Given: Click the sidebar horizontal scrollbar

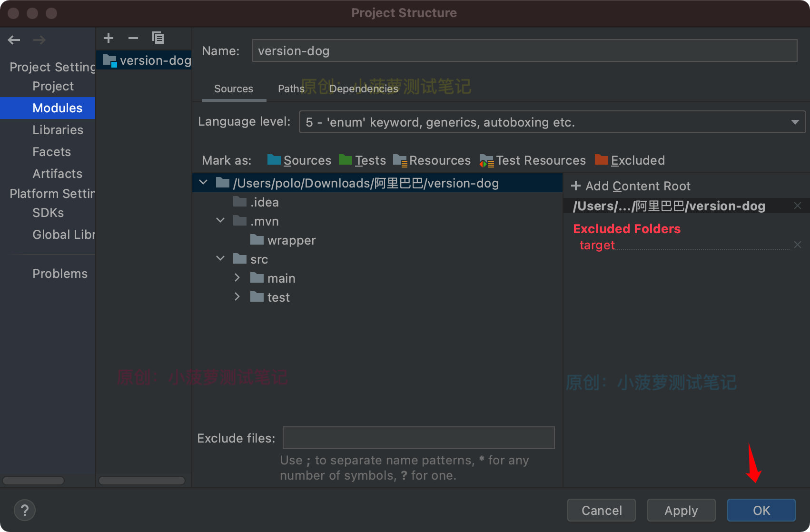Looking at the screenshot, I should pyautogui.click(x=33, y=481).
